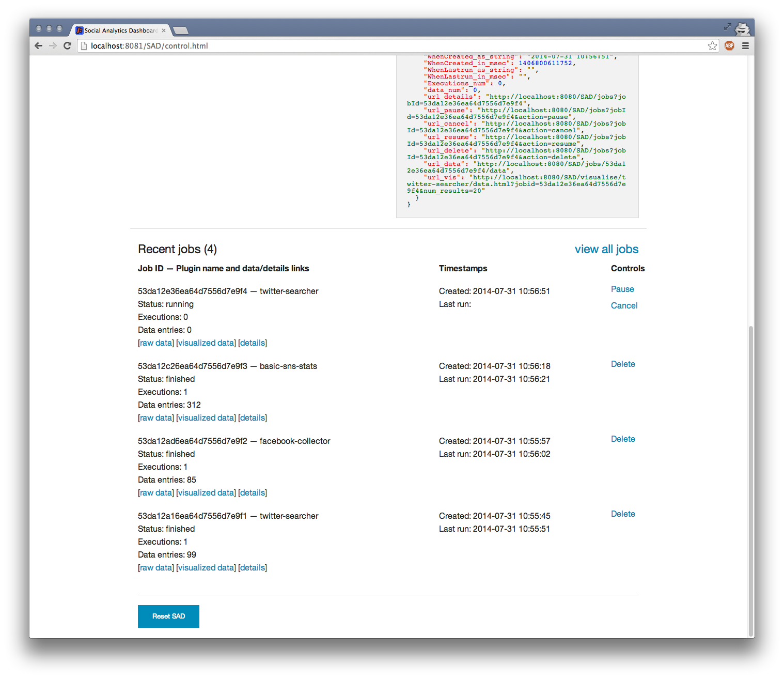Click the incognito spy icon

(x=743, y=28)
